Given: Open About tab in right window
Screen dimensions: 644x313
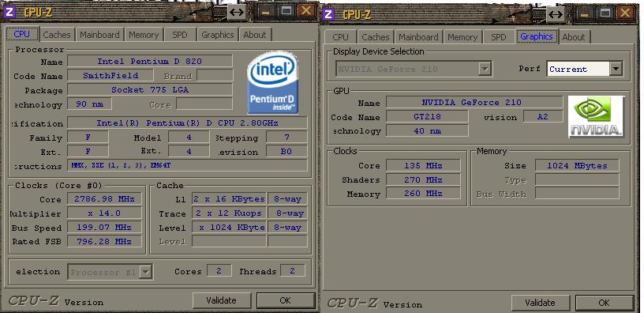Looking at the screenshot, I should [574, 37].
